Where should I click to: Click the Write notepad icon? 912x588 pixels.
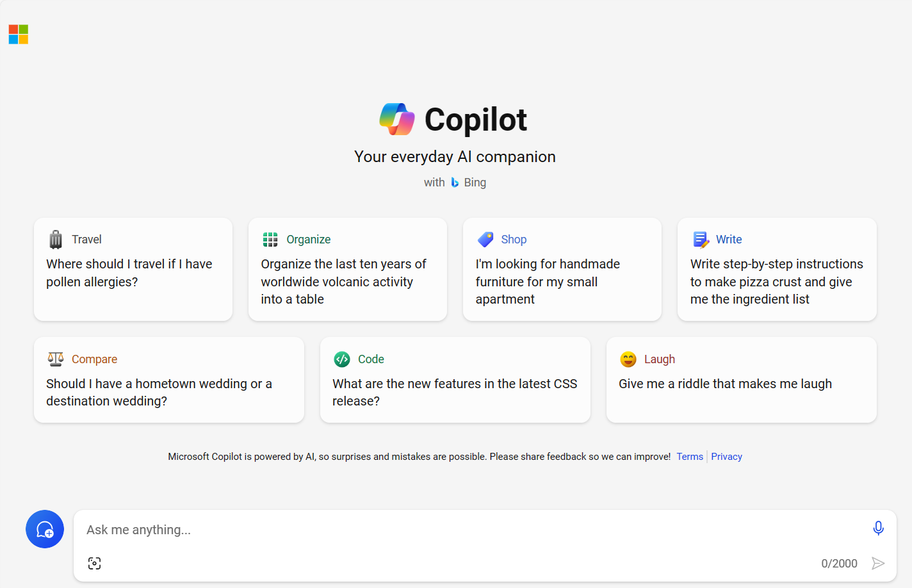point(701,240)
